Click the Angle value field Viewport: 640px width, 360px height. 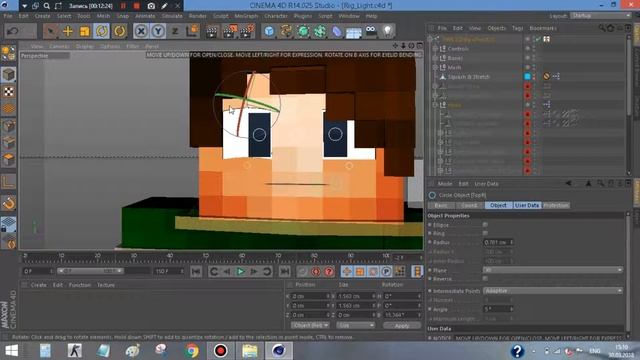click(498, 309)
